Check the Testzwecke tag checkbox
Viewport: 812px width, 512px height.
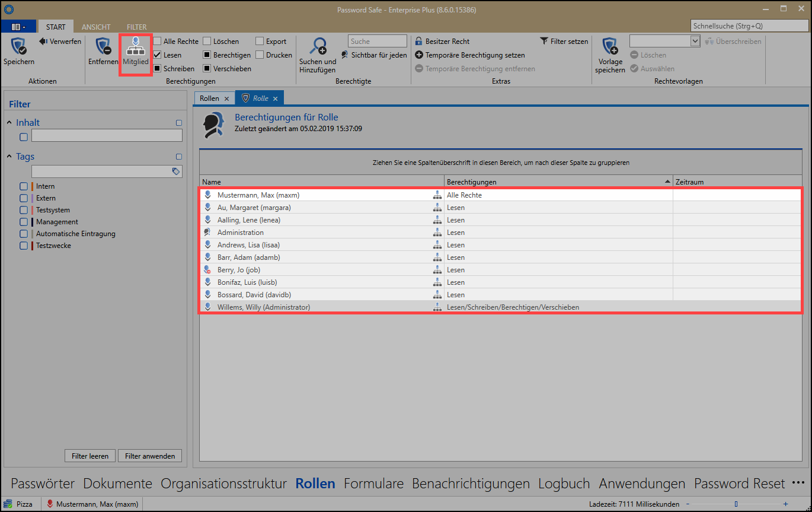[x=24, y=246]
